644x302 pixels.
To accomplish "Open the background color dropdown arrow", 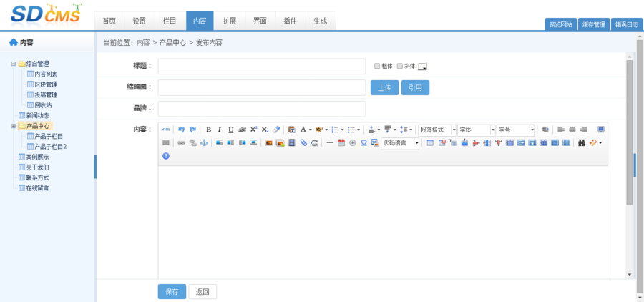I will click(x=326, y=130).
